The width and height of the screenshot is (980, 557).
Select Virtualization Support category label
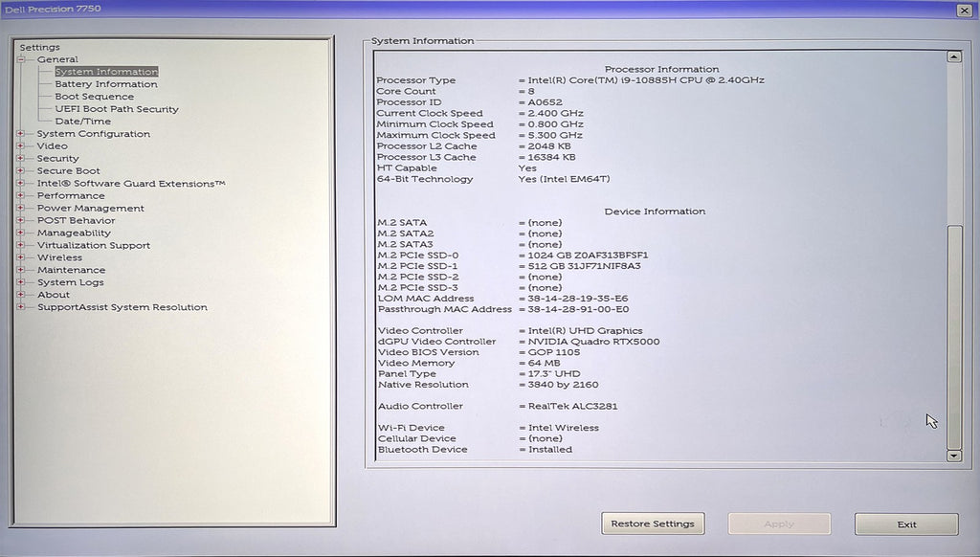point(94,245)
